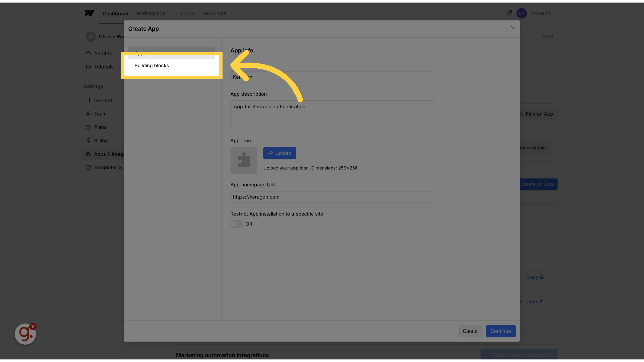Click the Webflow logo icon

(89, 13)
